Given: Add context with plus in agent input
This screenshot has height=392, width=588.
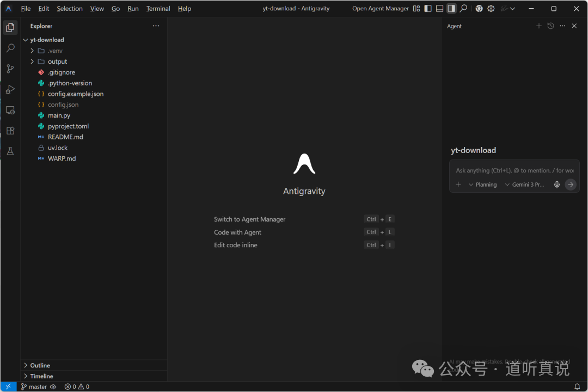Looking at the screenshot, I should [458, 184].
